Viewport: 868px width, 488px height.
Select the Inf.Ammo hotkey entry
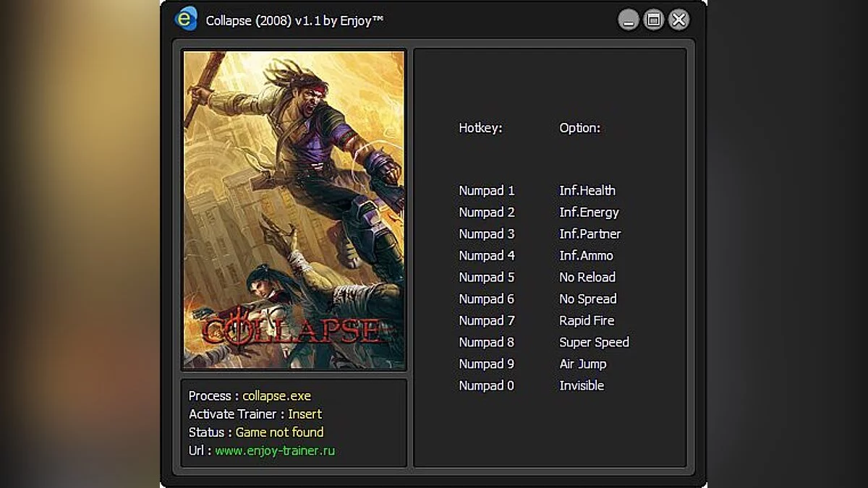[x=585, y=255]
